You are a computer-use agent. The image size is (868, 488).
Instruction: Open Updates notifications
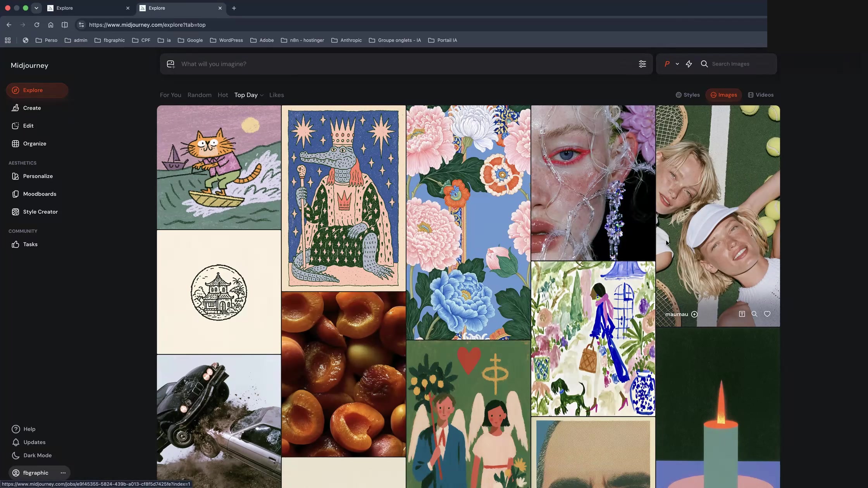point(29,442)
